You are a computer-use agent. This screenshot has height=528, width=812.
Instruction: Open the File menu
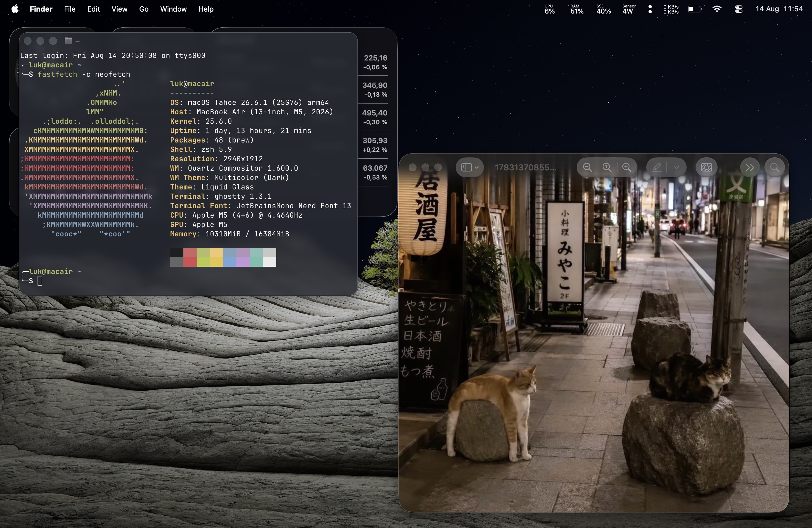[70, 9]
